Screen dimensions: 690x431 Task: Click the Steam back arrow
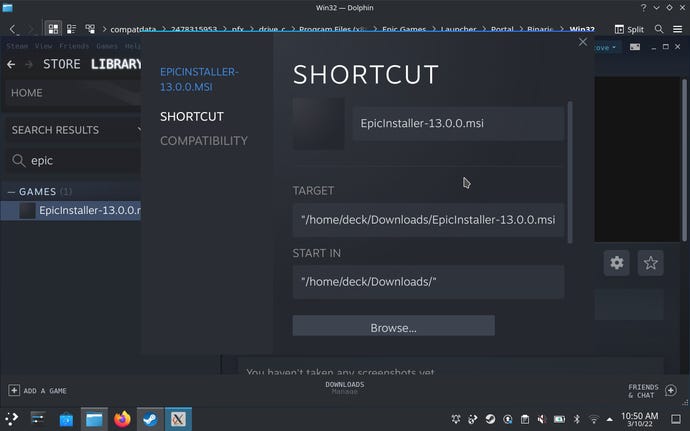[x=12, y=65]
